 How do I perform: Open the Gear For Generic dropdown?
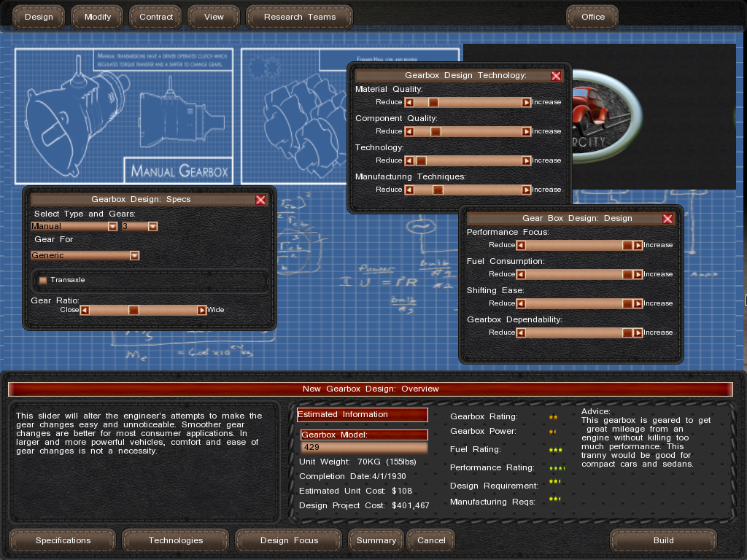coord(134,256)
